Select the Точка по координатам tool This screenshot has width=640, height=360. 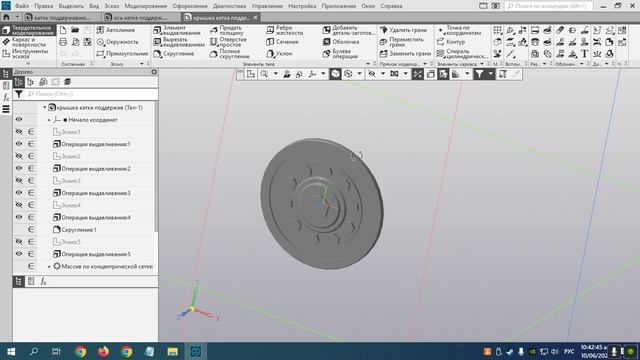[x=459, y=30]
